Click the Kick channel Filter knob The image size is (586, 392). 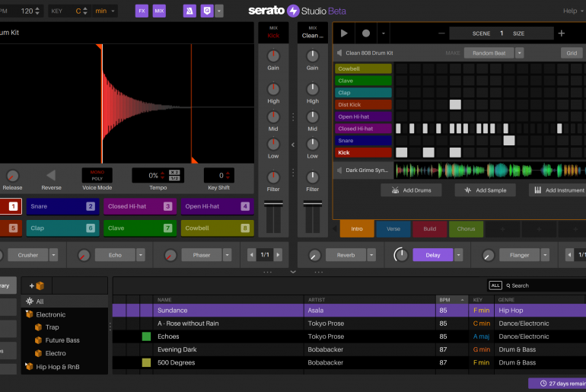[x=273, y=177]
